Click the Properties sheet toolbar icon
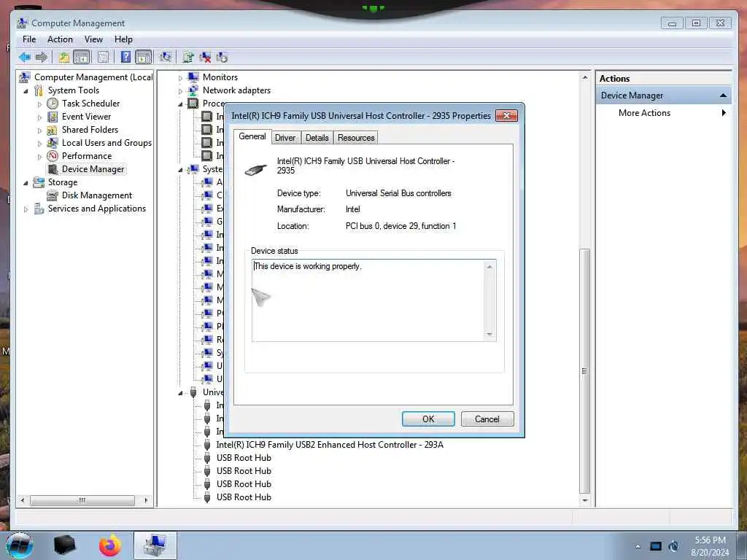Screen dimensions: 747x560 tap(103, 58)
